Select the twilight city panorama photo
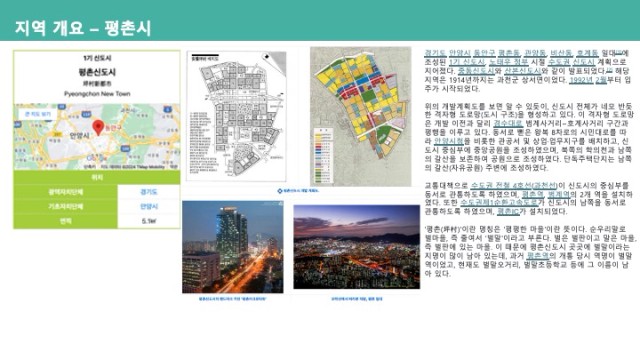 (x=356, y=247)
